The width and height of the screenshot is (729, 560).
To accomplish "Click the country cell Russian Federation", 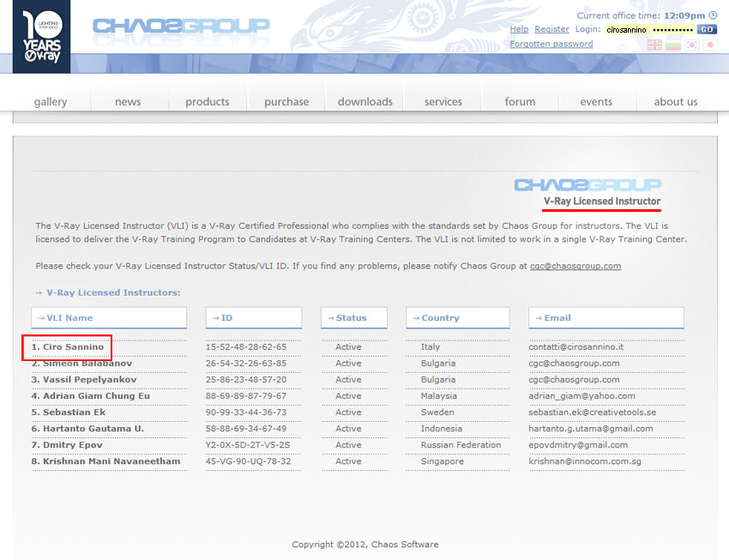I will tap(461, 444).
